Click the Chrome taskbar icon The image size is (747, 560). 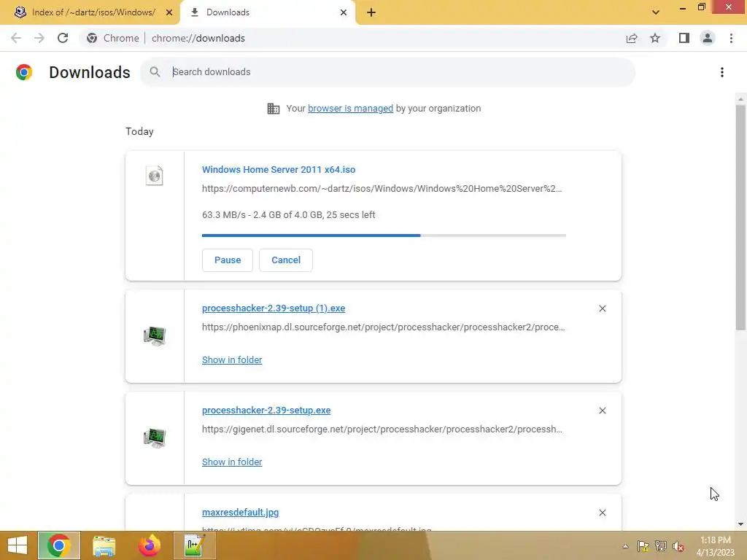pyautogui.click(x=58, y=545)
